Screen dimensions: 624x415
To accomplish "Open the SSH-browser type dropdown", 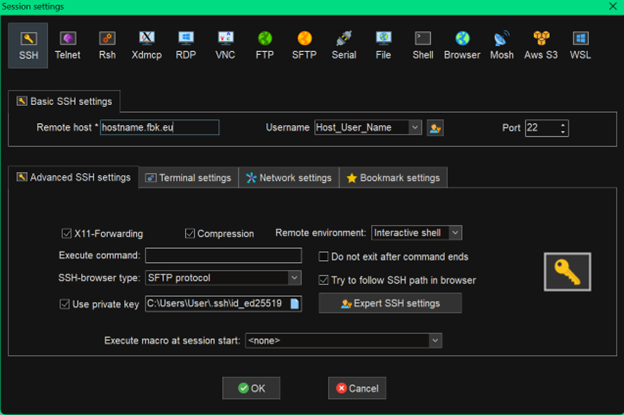I will coord(294,278).
